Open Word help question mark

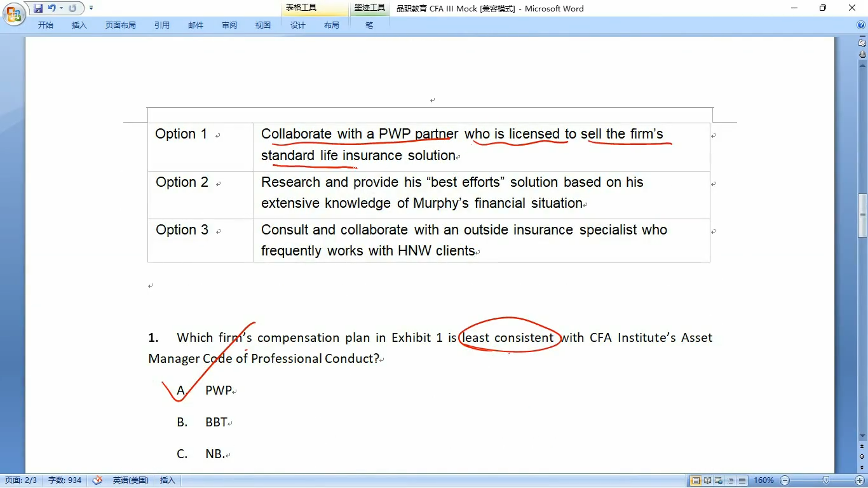(x=861, y=25)
